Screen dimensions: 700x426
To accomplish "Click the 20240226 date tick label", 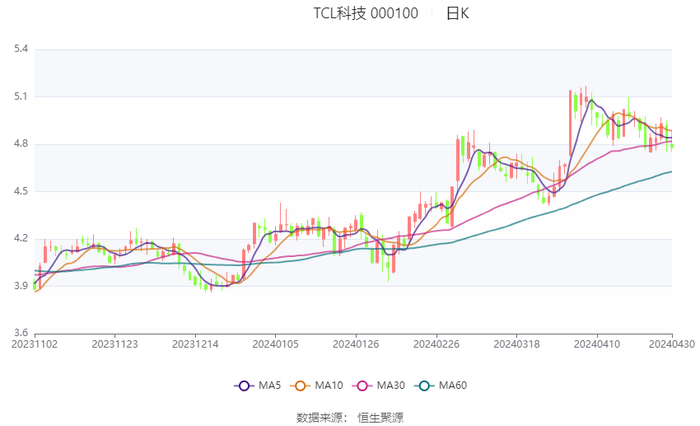I will [436, 344].
